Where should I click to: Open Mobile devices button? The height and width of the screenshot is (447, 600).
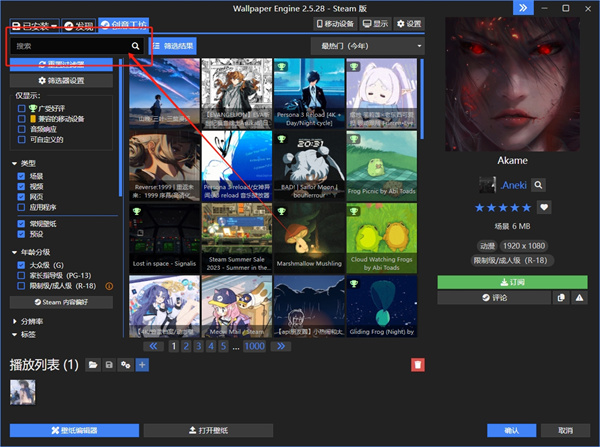335,24
